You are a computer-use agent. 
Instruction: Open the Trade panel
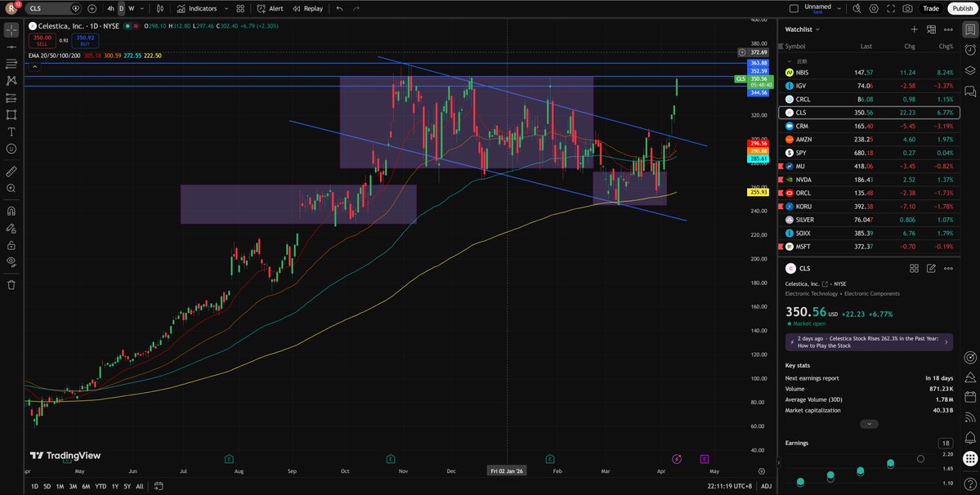point(931,9)
